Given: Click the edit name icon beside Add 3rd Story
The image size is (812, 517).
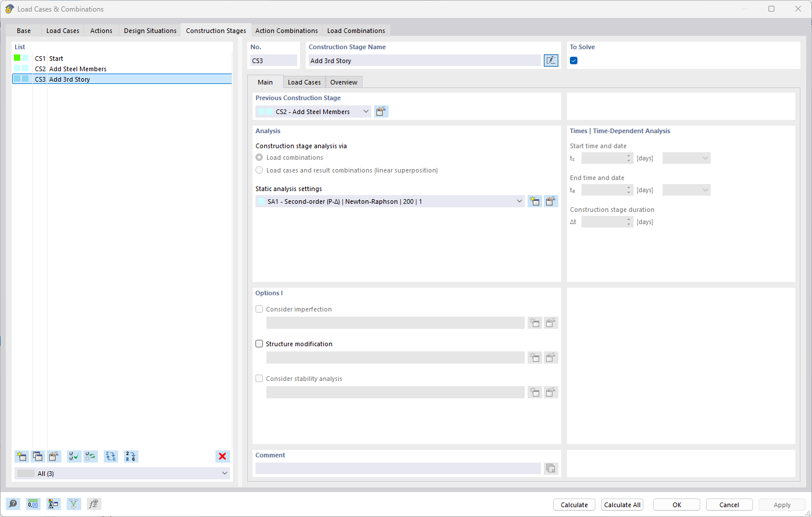Looking at the screenshot, I should 551,60.
